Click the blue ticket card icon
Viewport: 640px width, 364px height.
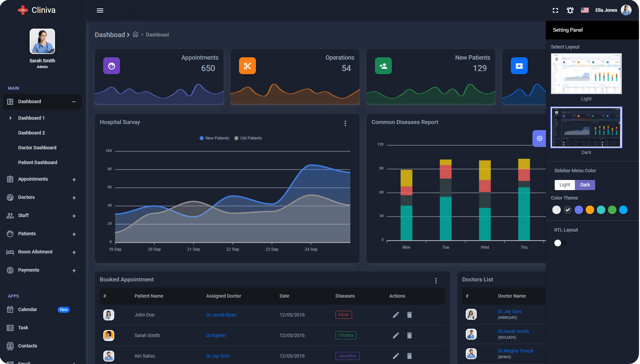[519, 66]
